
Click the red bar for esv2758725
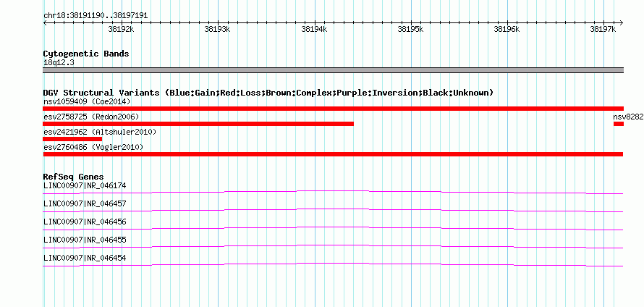[198, 124]
